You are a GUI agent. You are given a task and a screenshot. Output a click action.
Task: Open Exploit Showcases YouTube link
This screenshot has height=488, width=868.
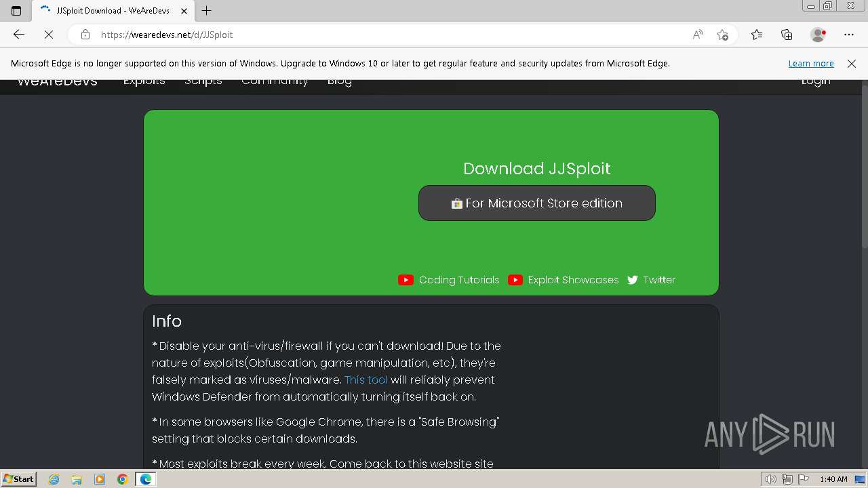573,280
